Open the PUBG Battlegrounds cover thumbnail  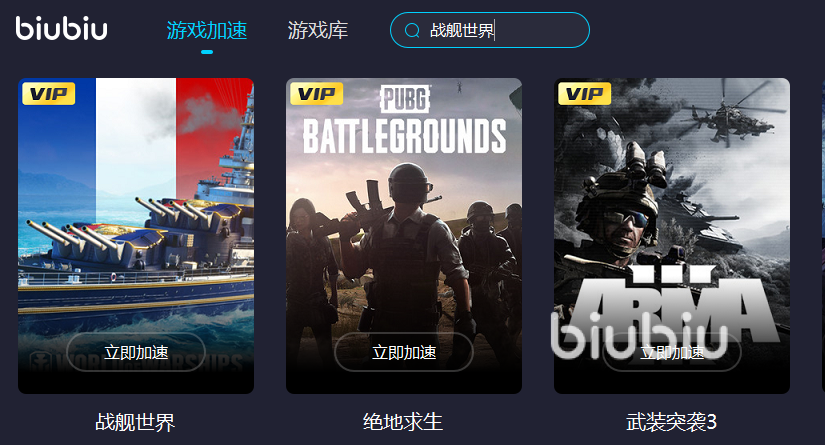[404, 236]
